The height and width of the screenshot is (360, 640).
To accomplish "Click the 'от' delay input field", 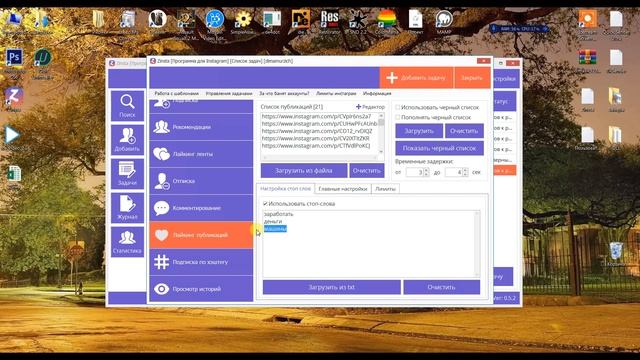I will point(415,172).
